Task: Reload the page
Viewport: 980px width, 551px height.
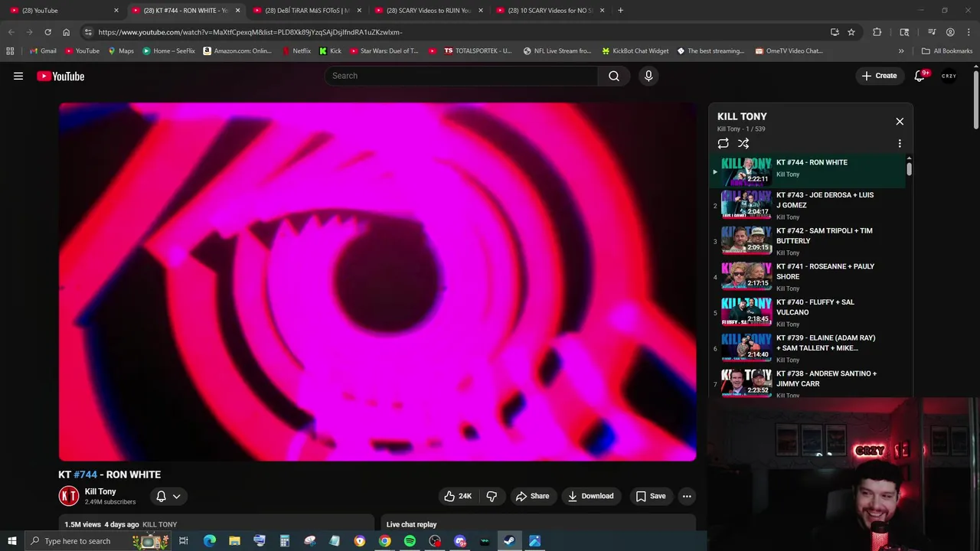Action: 47,32
